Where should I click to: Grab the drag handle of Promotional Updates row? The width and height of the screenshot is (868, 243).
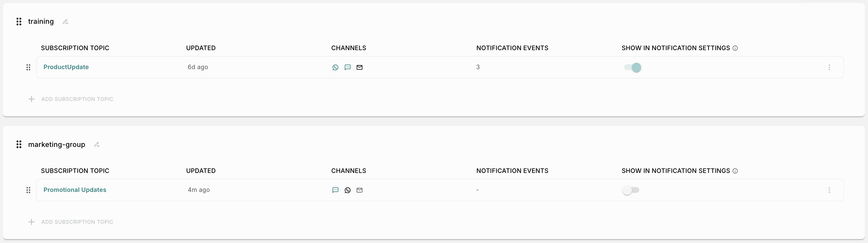pos(28,190)
